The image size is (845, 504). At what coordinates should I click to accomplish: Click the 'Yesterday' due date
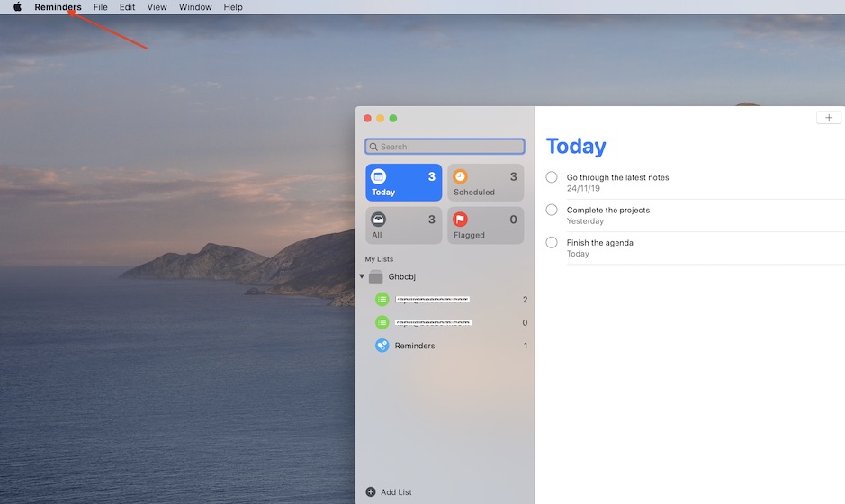coord(585,221)
